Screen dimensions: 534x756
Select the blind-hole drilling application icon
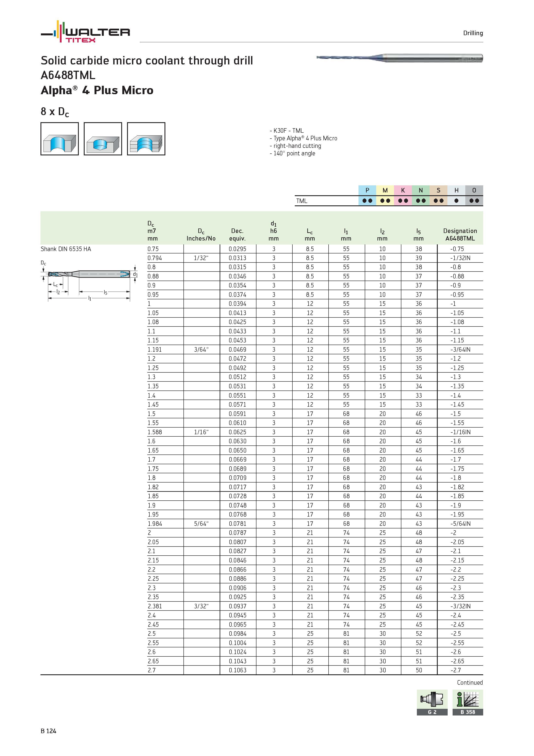coord(103,139)
